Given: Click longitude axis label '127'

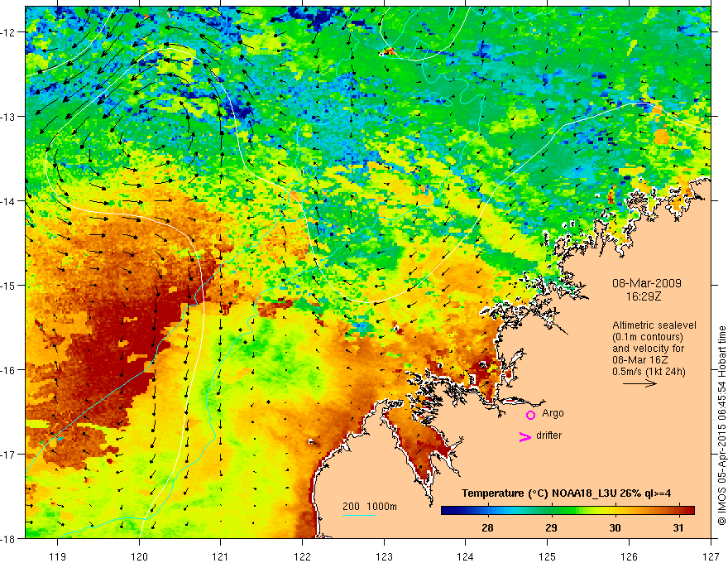Looking at the screenshot, I should pos(711,556).
